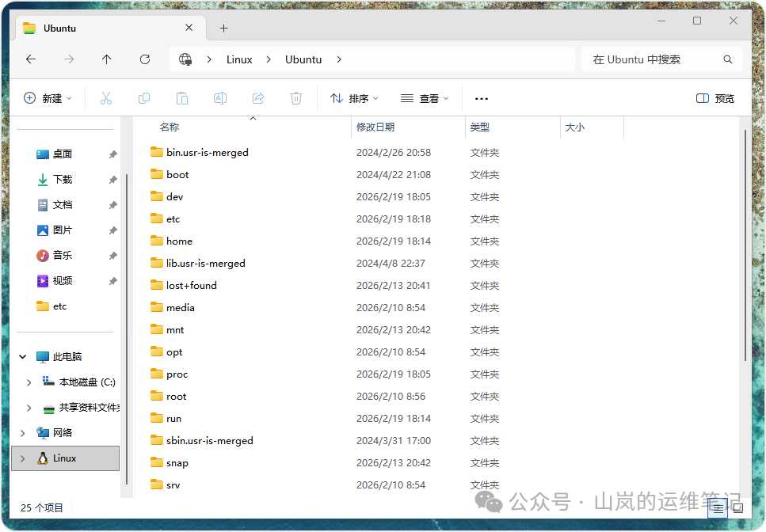The height and width of the screenshot is (532, 766).
Task: Expand Network (网络) tree node
Action: coord(22,433)
